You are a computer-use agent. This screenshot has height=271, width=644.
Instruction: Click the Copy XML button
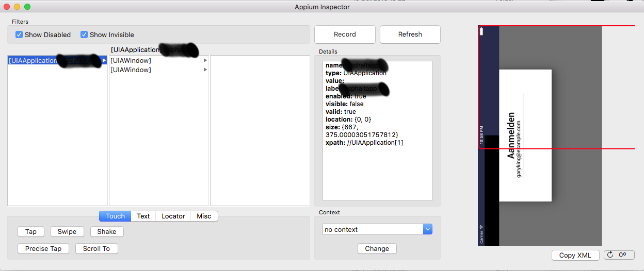(575, 255)
